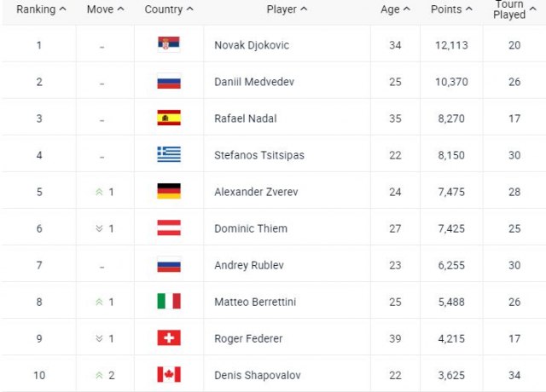Click the Italian flag beside Matteo Berrettini
The width and height of the screenshot is (546, 392).
tap(168, 302)
